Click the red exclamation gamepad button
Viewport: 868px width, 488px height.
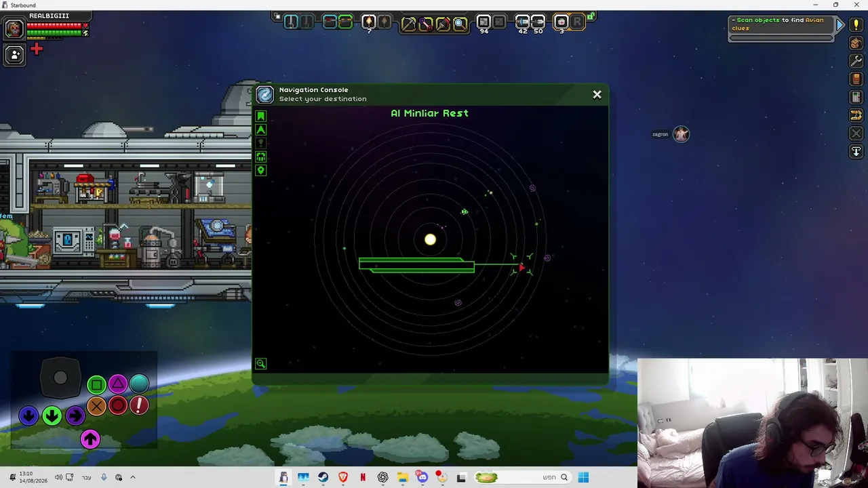[139, 405]
